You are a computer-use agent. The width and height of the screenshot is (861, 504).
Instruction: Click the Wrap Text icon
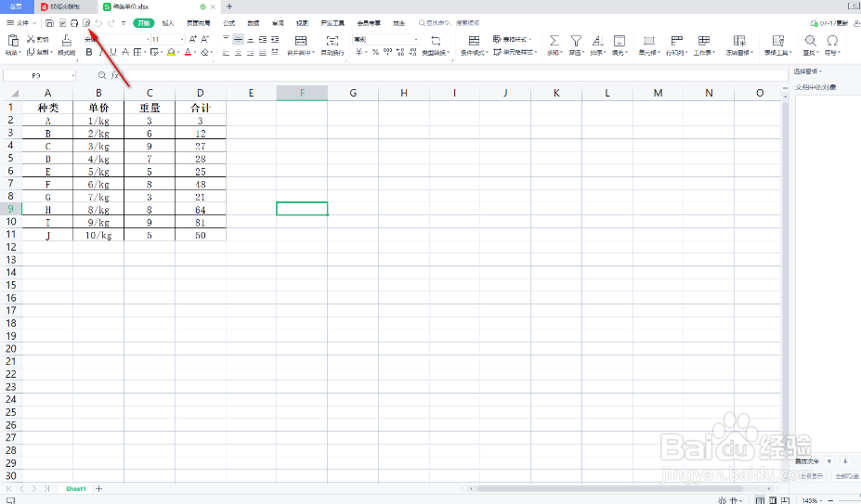pos(333,41)
